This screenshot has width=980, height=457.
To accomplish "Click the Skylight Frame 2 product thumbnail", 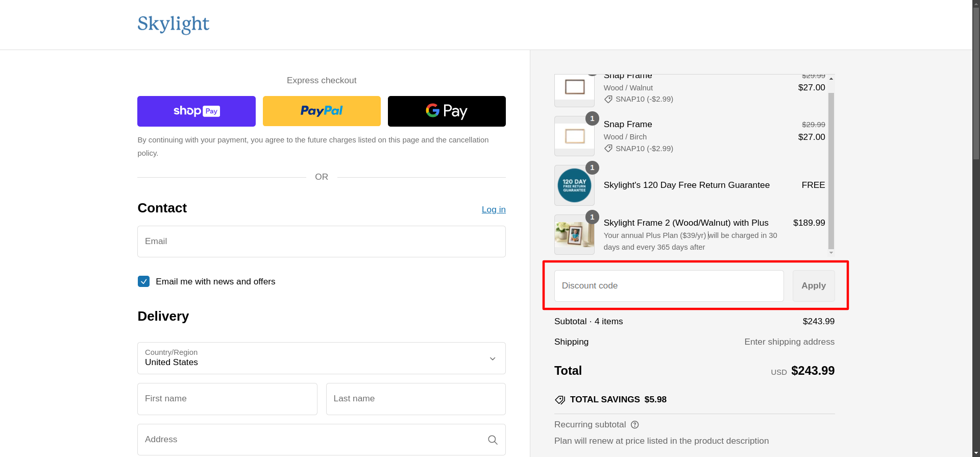I will tap(574, 234).
